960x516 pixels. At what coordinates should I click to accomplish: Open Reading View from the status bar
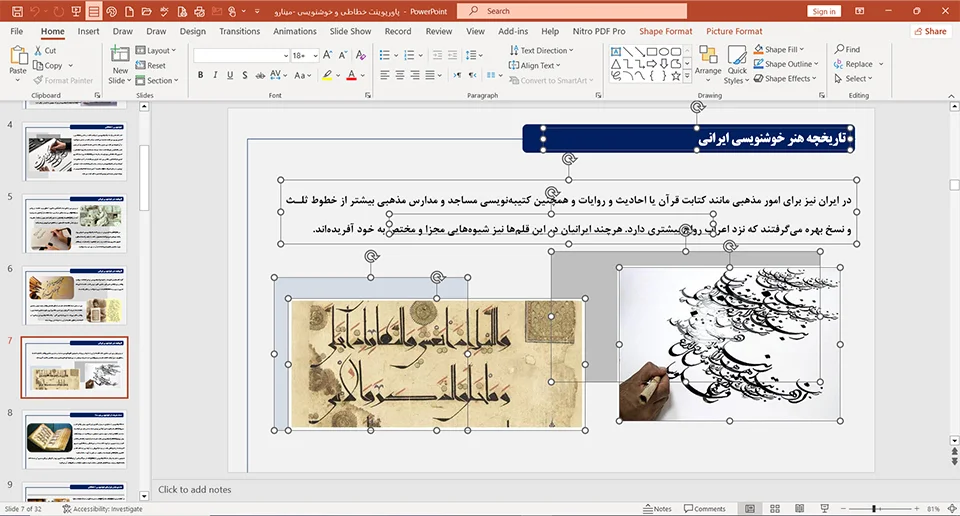(x=800, y=509)
